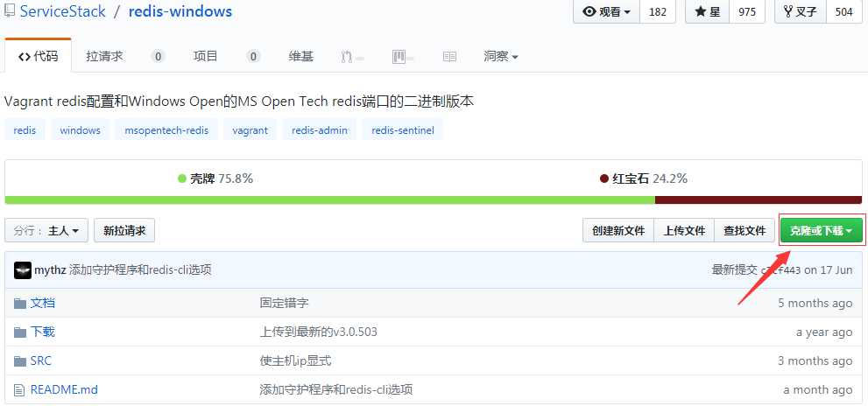This screenshot has width=868, height=406.
Task: Click the 创建新文件 button
Action: pos(618,231)
